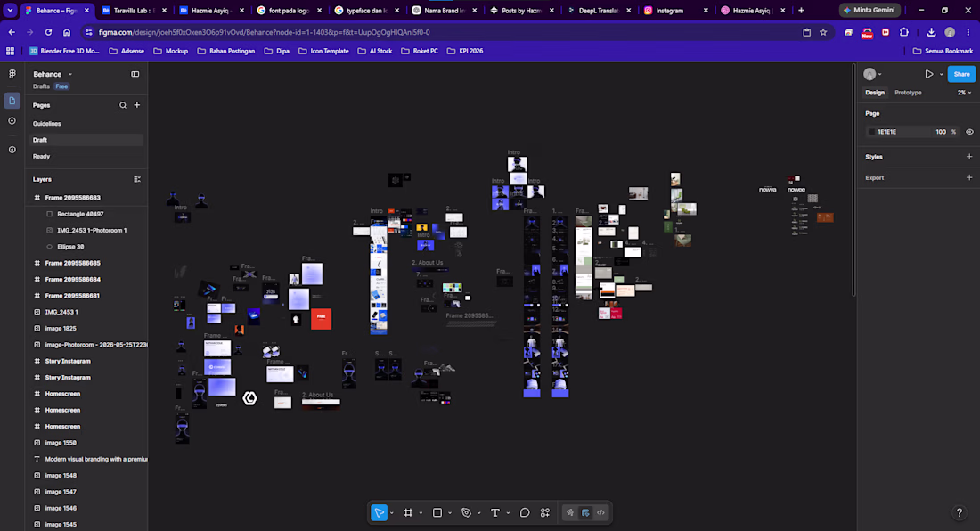This screenshot has height=531, width=980.
Task: Click the Share button
Action: pyautogui.click(x=961, y=74)
